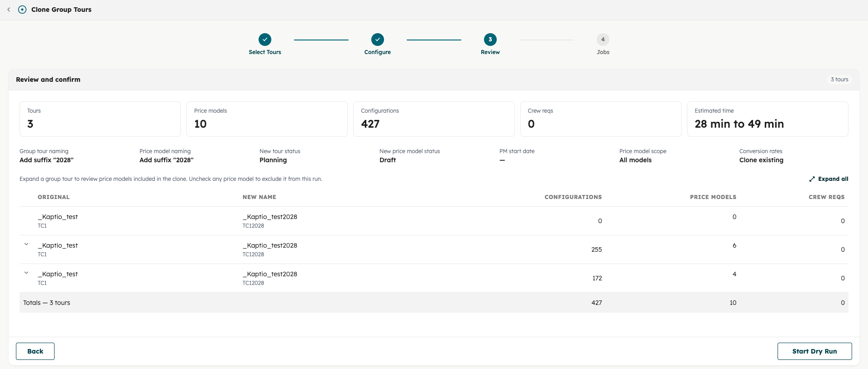Click the NEW NAME column header
Image resolution: width=868 pixels, height=369 pixels.
(259, 197)
